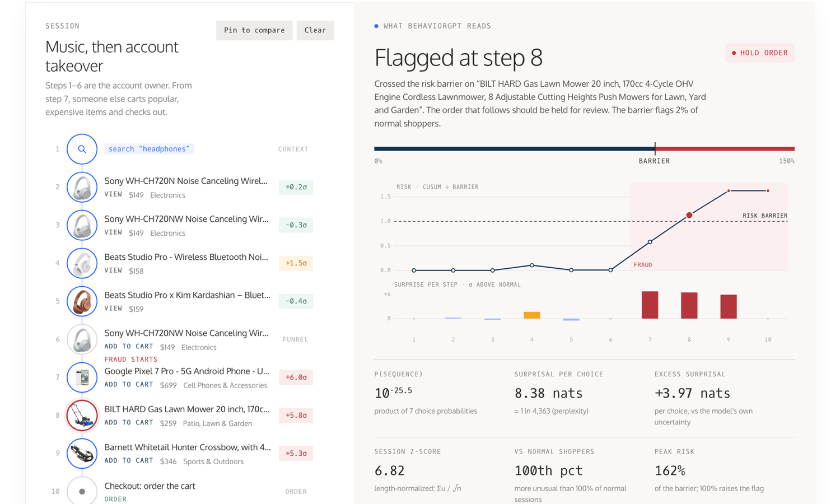Click the "FRAUD STARTS" label
This screenshot has width=840, height=504.
(131, 360)
